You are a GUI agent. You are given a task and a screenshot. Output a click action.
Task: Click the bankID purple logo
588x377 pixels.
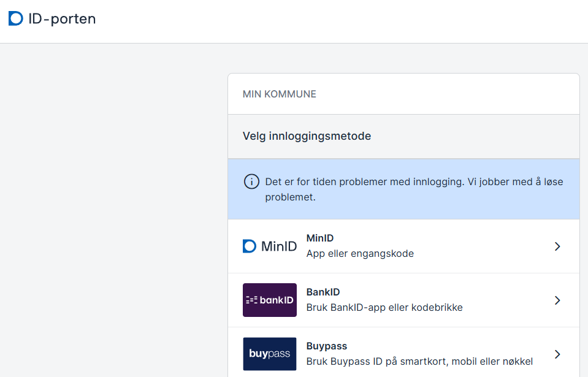pos(270,300)
